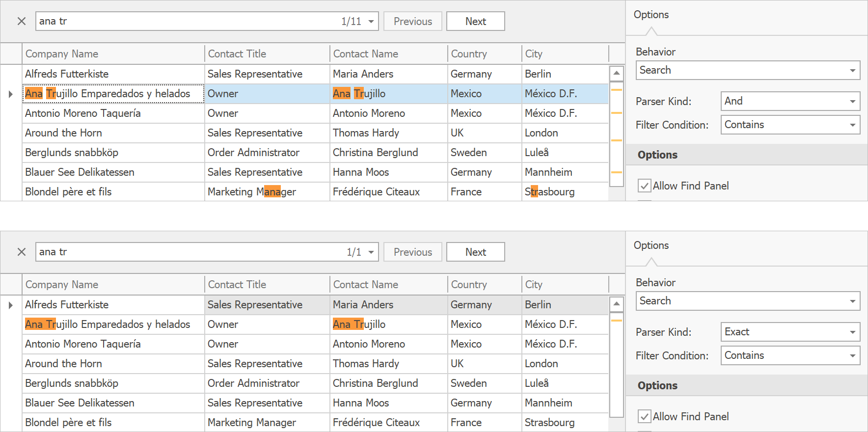
Task: Select 'Frédérique Citeaux' cell in bottom grid
Action: (x=388, y=423)
